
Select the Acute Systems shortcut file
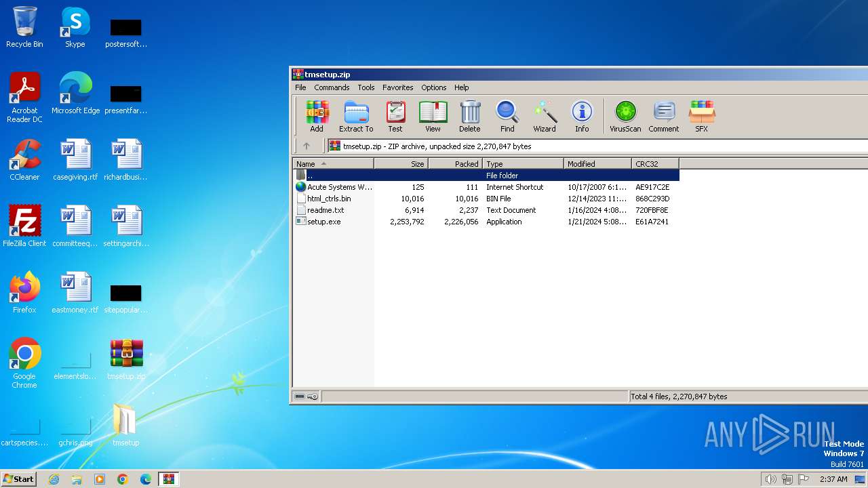coord(486,187)
